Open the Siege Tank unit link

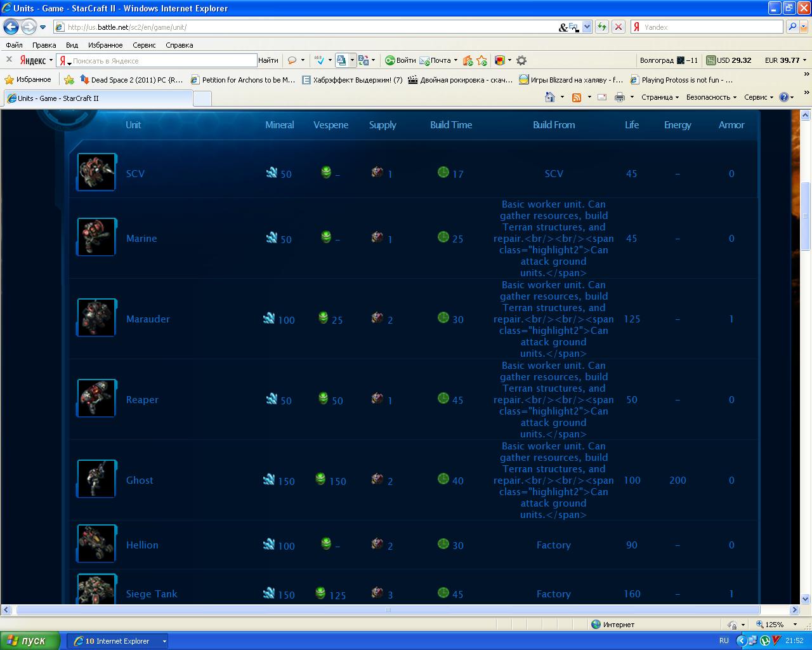pos(152,594)
